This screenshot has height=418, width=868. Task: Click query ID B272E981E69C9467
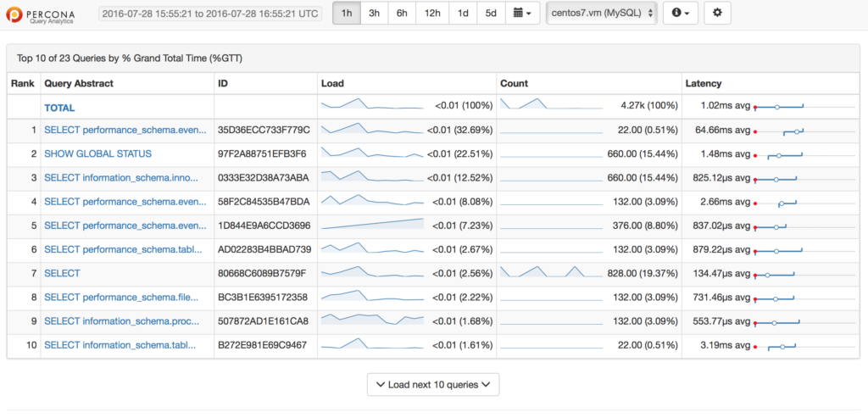pos(263,345)
